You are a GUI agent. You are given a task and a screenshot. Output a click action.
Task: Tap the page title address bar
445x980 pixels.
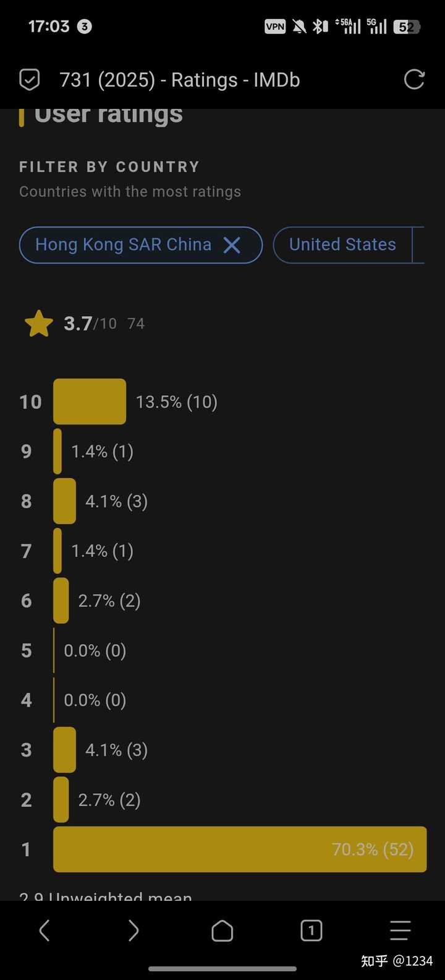pos(180,80)
